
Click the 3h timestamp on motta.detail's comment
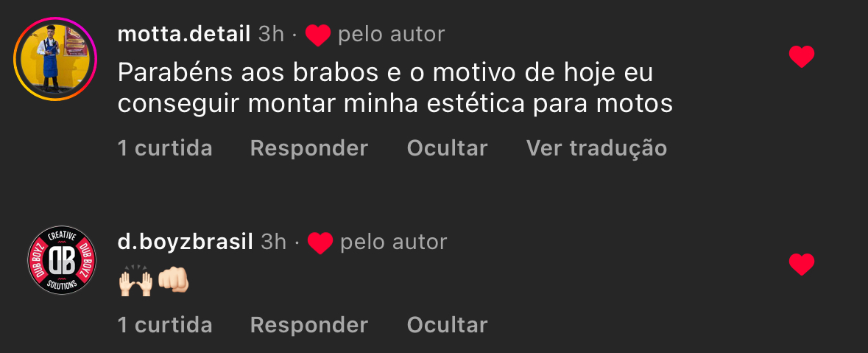(x=271, y=35)
